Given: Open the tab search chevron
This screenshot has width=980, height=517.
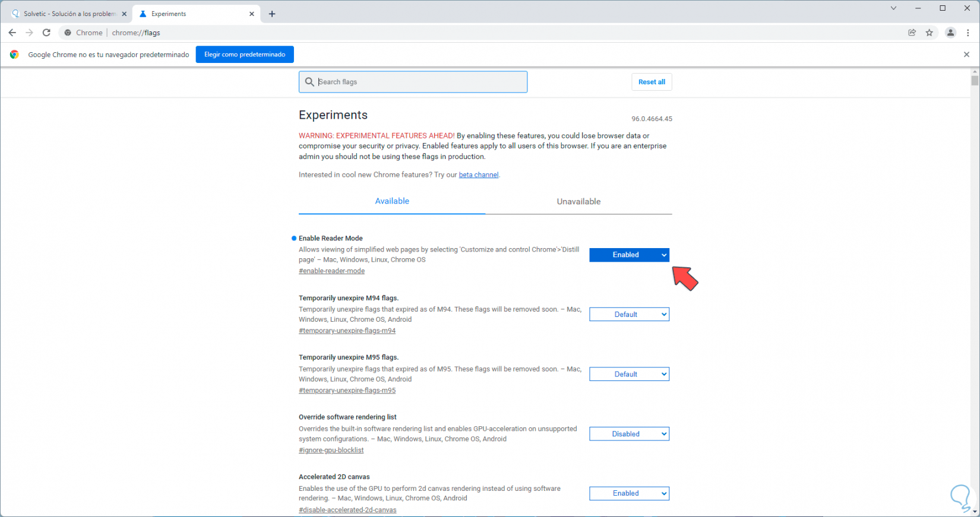Looking at the screenshot, I should point(893,8).
